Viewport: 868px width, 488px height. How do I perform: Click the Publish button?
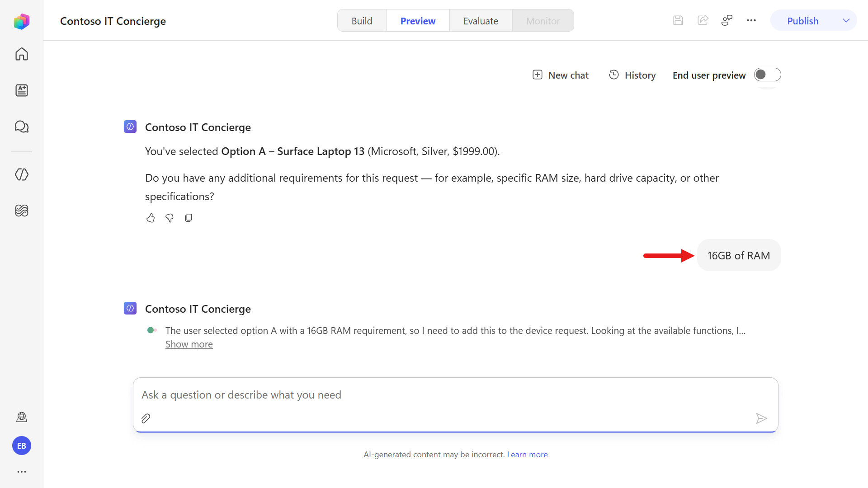(802, 21)
